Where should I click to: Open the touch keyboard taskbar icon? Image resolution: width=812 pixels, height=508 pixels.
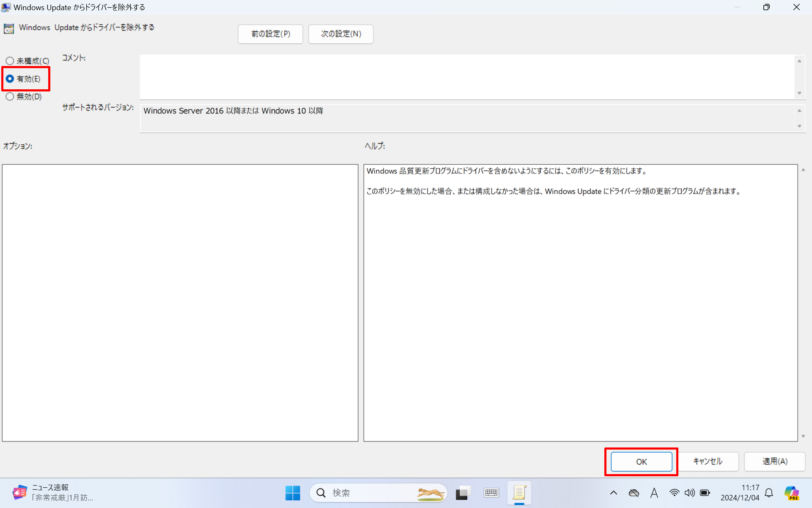491,493
